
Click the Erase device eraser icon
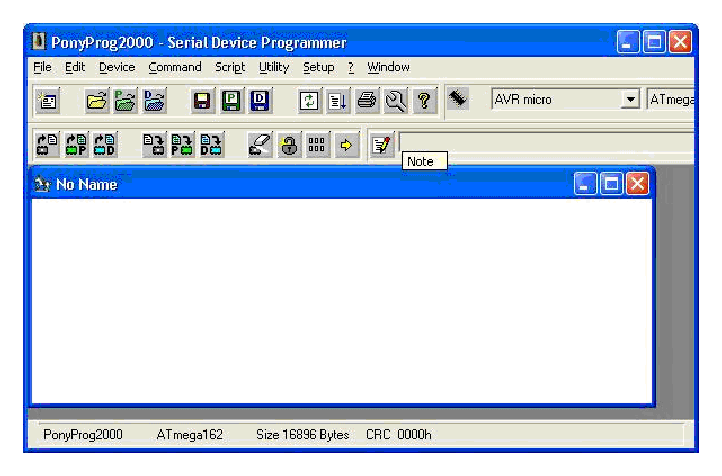pyautogui.click(x=260, y=145)
